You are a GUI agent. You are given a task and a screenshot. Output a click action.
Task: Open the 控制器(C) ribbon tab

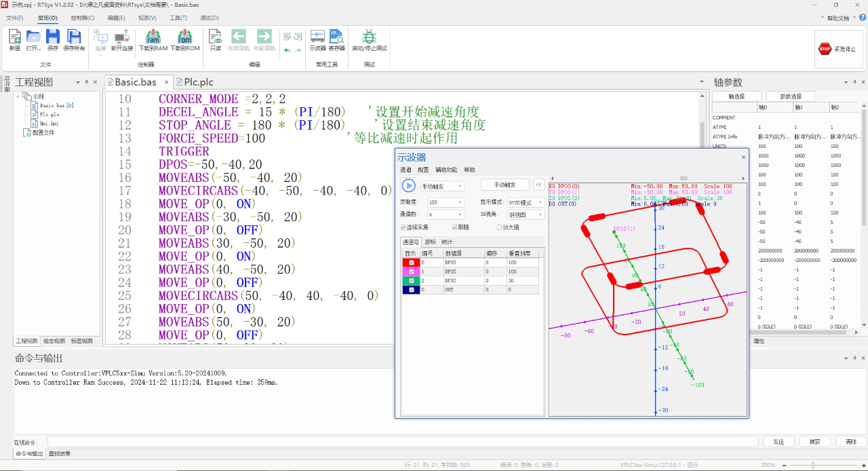(x=83, y=18)
